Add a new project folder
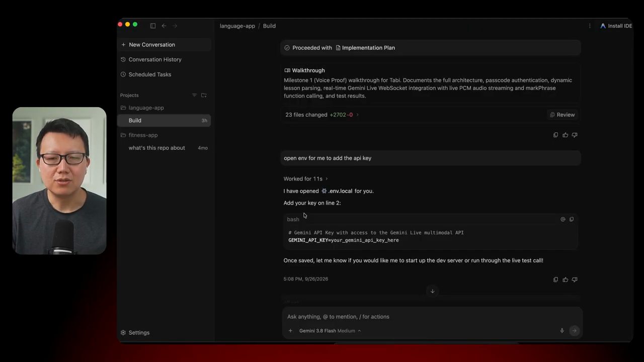This screenshot has width=644, height=362. [204, 95]
